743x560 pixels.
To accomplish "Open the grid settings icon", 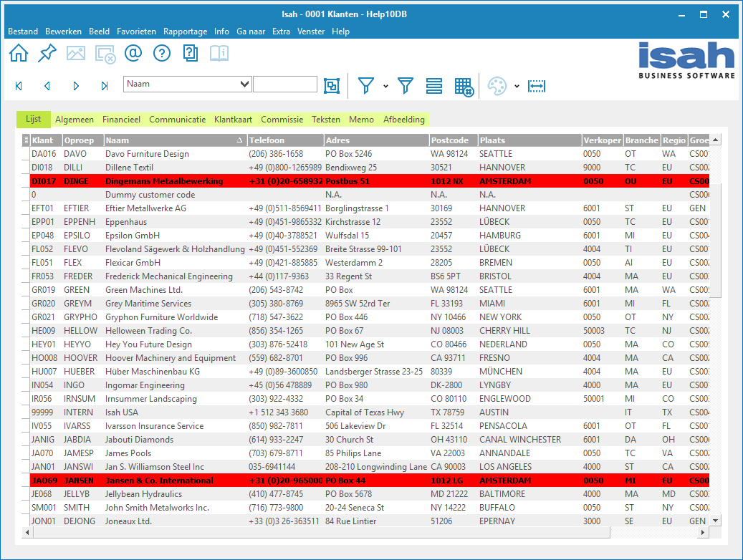I will coord(464,87).
